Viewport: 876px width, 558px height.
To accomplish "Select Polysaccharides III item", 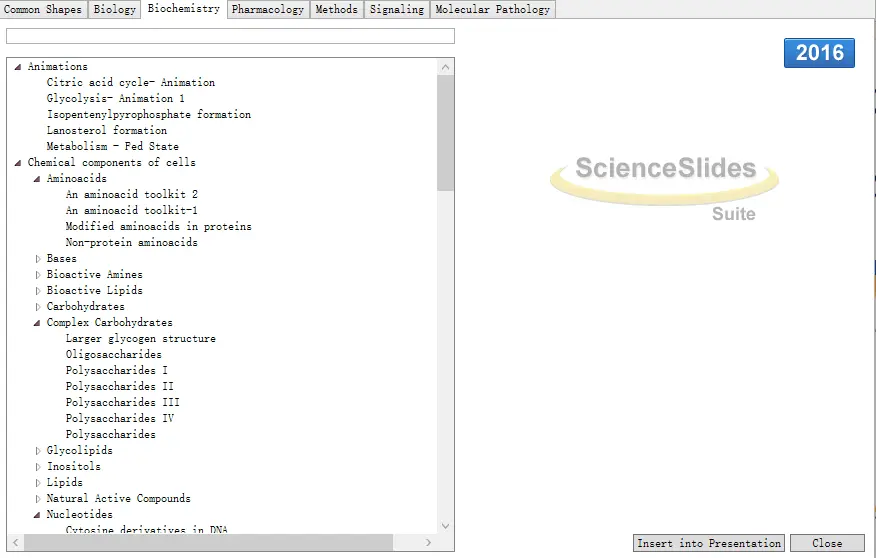I will (122, 403).
